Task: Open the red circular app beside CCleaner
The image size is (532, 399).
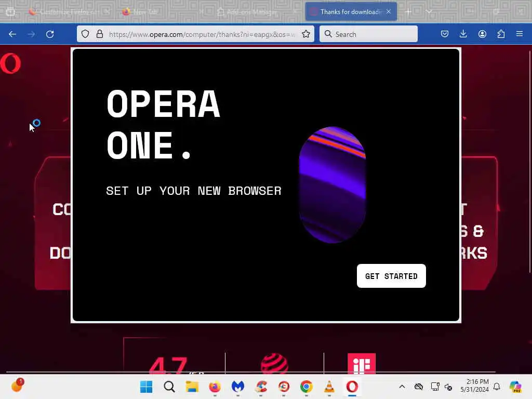Action: click(284, 387)
